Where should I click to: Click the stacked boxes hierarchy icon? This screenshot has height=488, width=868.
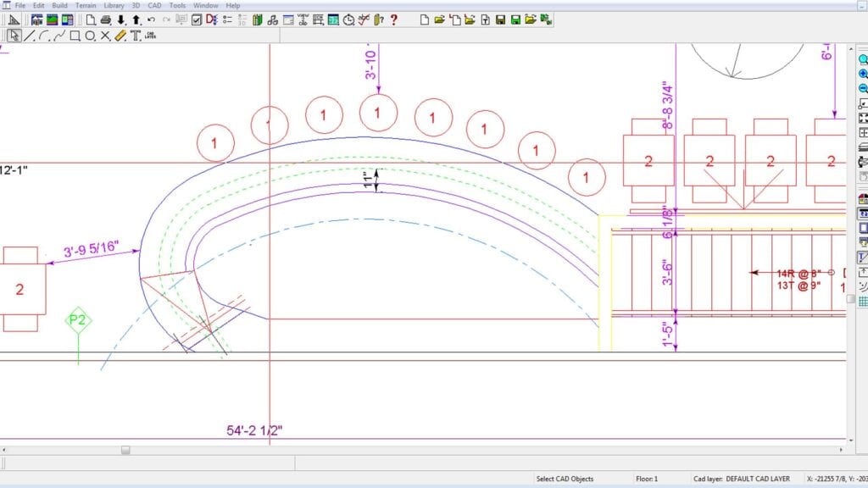(272, 20)
